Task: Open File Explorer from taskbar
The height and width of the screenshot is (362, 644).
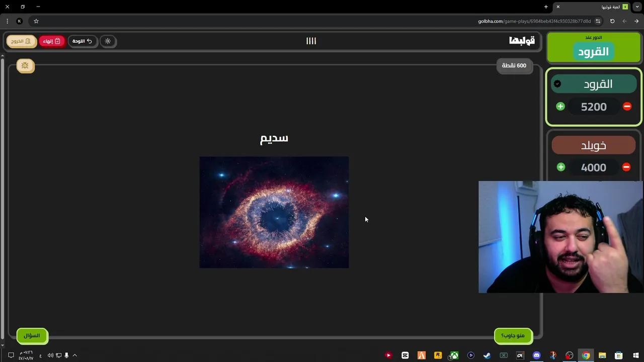Action: [602, 355]
